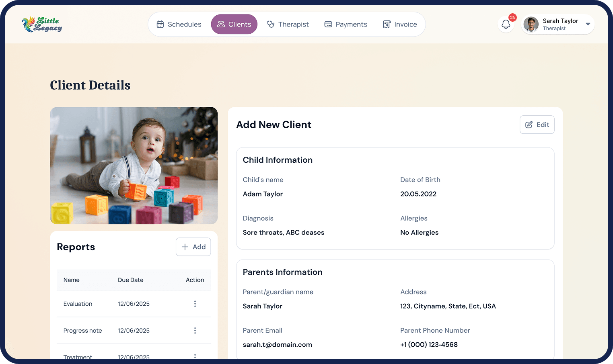Add a new report with Add button
Viewport: 613px width, 364px height.
pyautogui.click(x=193, y=247)
